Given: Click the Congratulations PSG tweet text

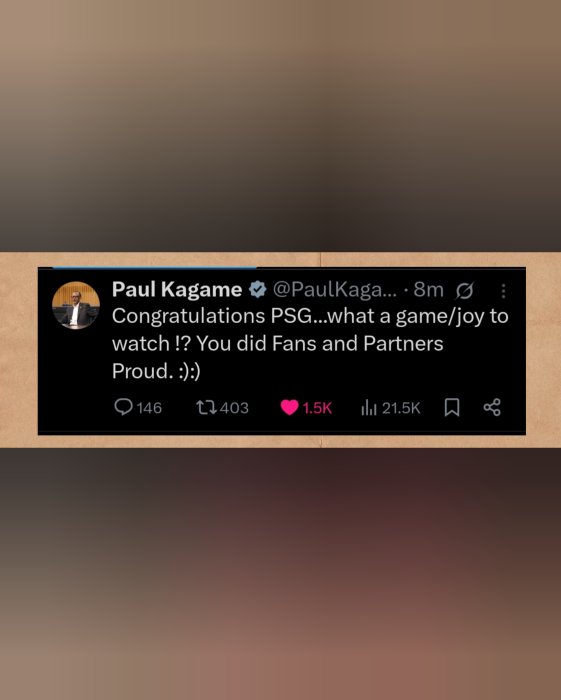Looking at the screenshot, I should pos(310,343).
